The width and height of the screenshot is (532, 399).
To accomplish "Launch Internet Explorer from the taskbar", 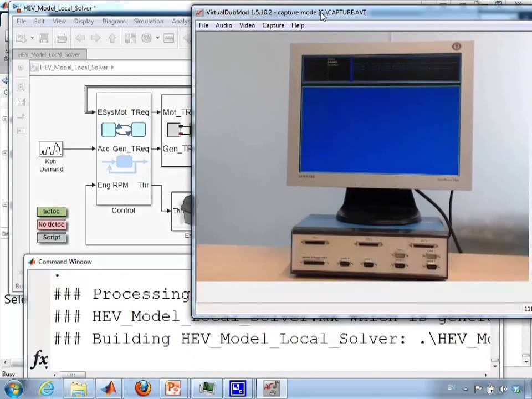I will [x=47, y=389].
